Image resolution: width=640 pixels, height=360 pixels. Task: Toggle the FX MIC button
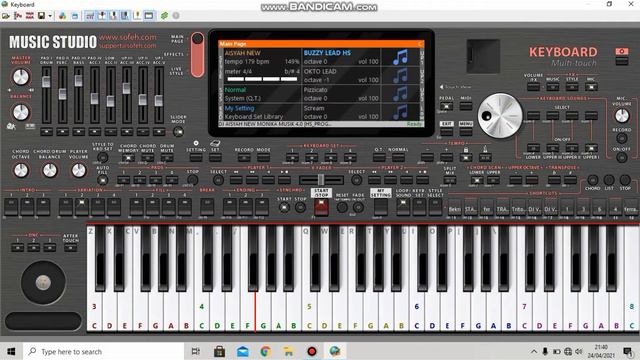591,87
